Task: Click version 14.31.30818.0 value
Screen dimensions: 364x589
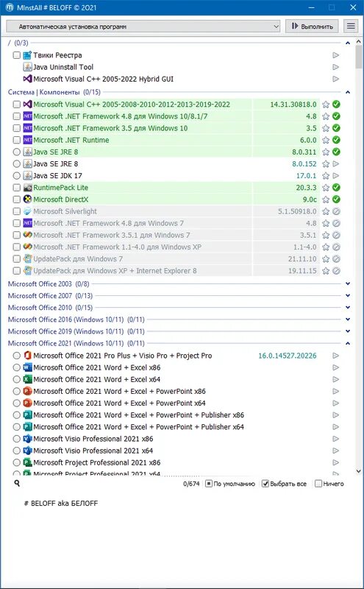Action: tap(293, 105)
